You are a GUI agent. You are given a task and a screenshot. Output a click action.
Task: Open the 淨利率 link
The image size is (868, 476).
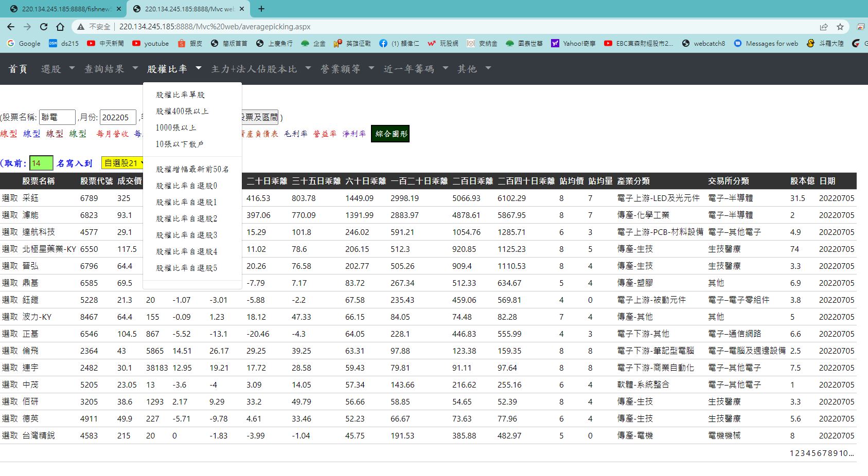(x=354, y=134)
